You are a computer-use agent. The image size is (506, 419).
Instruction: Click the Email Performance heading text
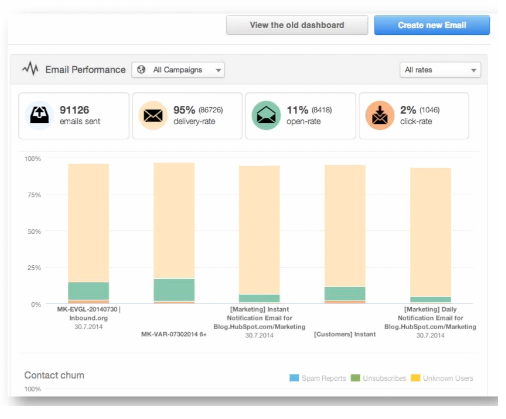point(85,70)
